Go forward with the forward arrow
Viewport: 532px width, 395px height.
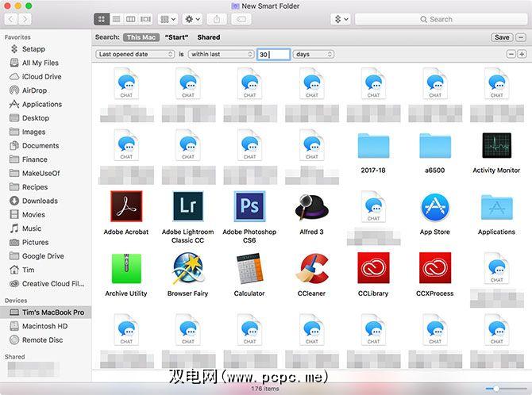tap(25, 19)
